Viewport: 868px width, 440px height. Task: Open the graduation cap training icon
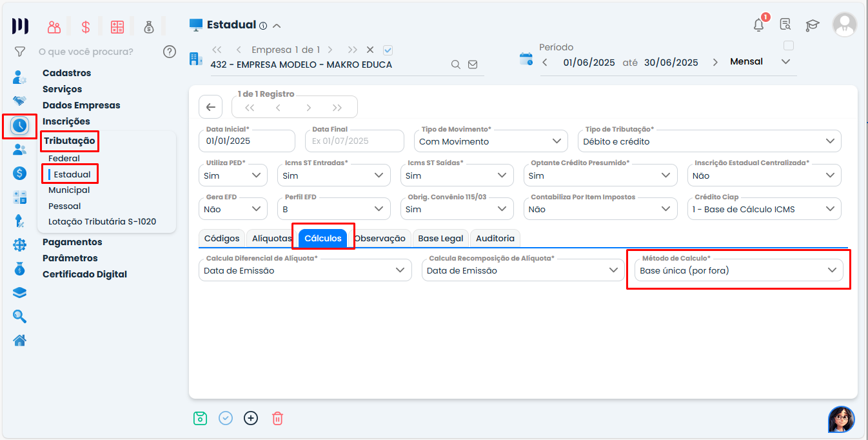click(813, 25)
